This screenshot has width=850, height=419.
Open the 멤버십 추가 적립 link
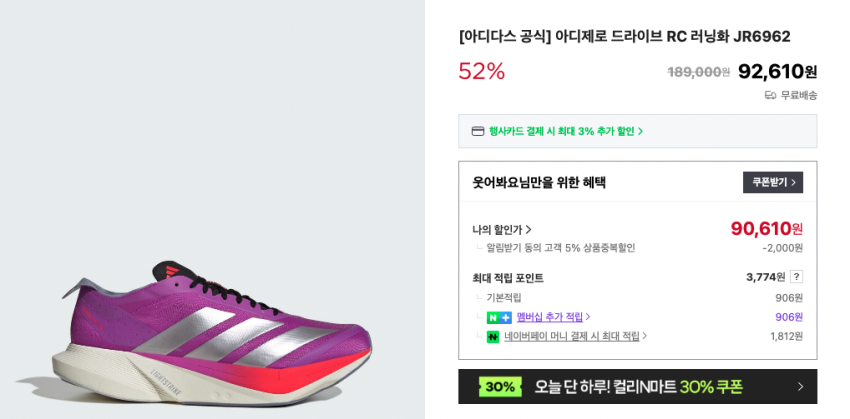(553, 317)
